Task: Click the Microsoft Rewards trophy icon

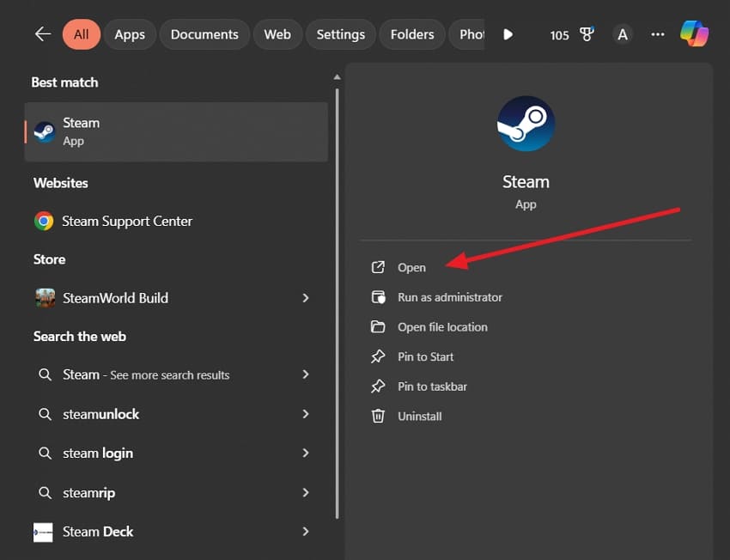Action: (587, 34)
